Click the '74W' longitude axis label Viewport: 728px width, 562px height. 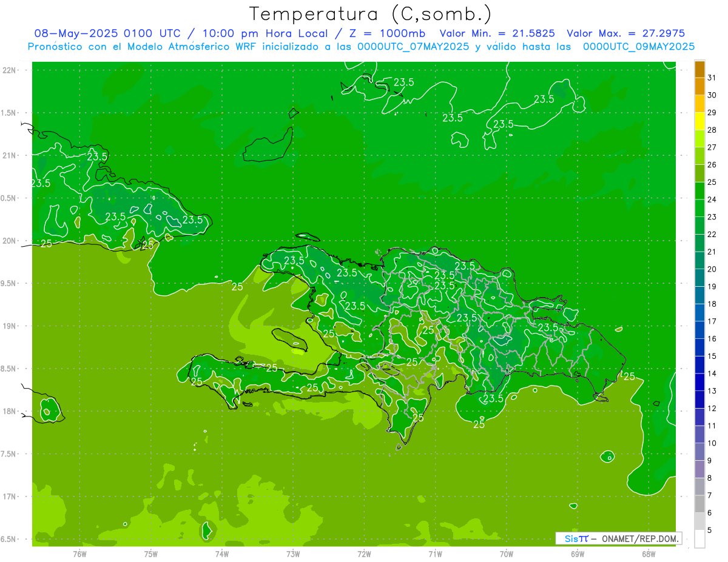tap(222, 554)
